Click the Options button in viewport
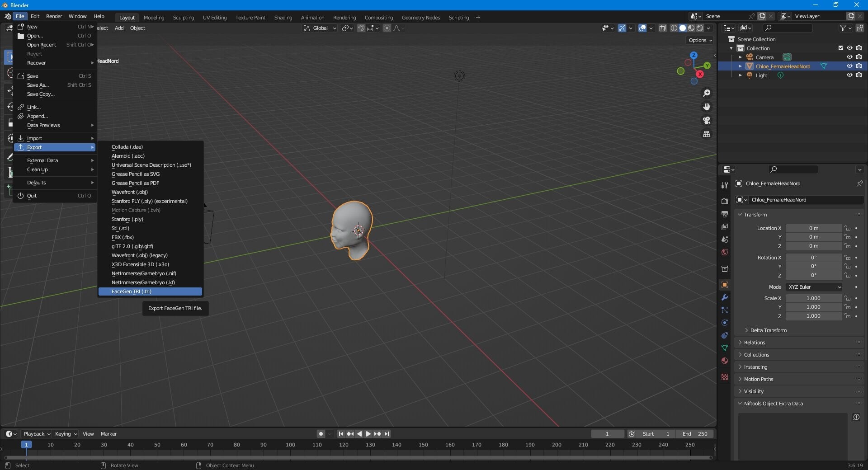Viewport: 868px width, 470px height. [x=700, y=40]
